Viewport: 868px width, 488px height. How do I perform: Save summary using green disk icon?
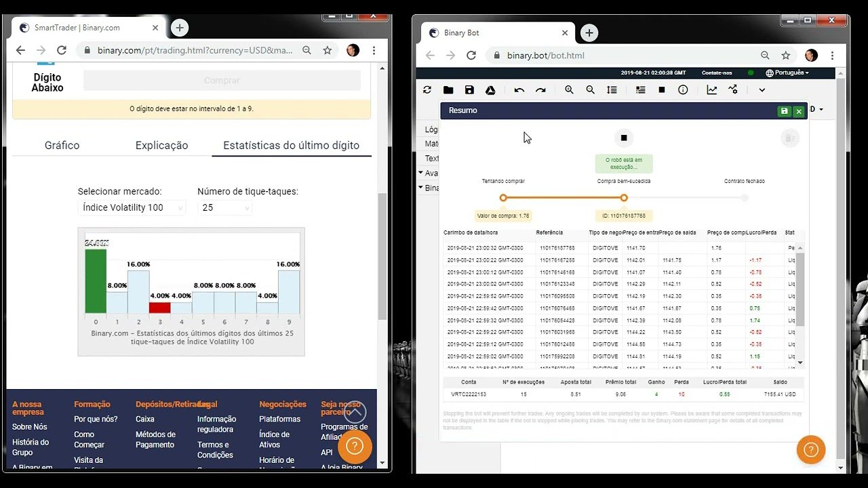(x=785, y=111)
